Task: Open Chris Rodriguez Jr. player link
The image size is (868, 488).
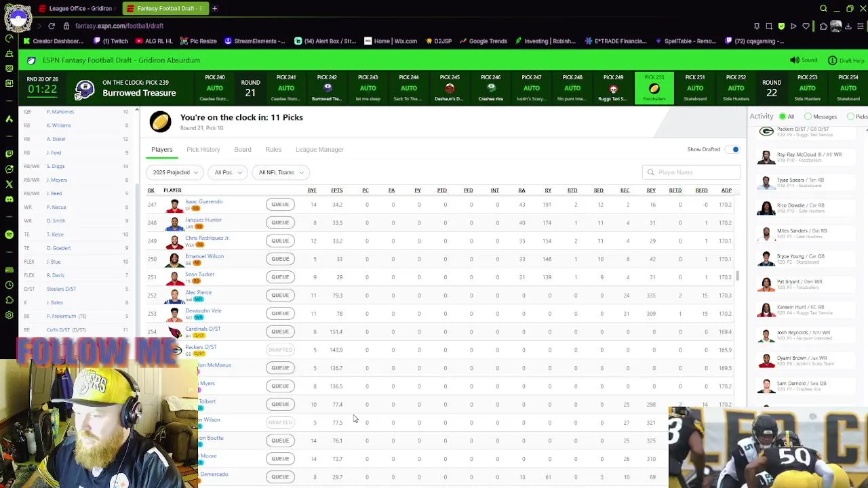Action: tap(208, 238)
